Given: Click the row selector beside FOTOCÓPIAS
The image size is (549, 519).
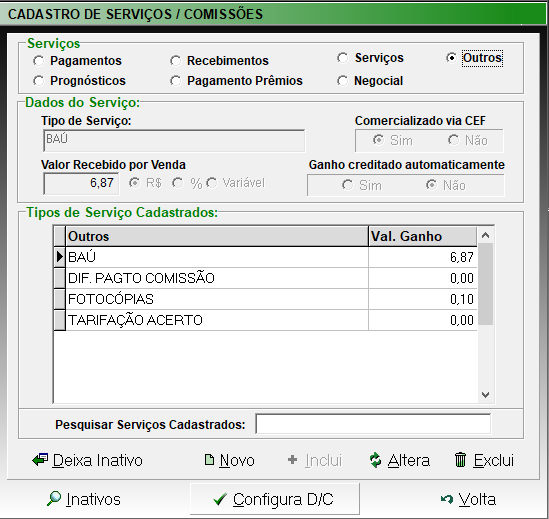Looking at the screenshot, I should click(60, 299).
